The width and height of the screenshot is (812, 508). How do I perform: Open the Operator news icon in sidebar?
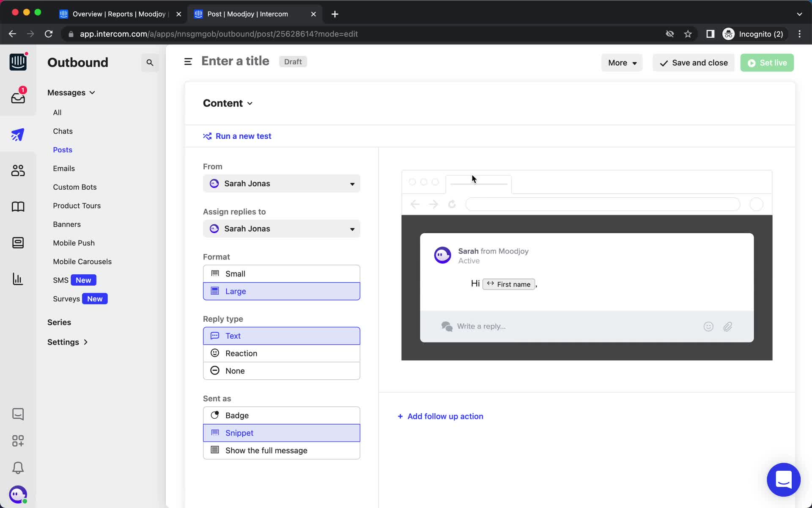[x=18, y=243]
